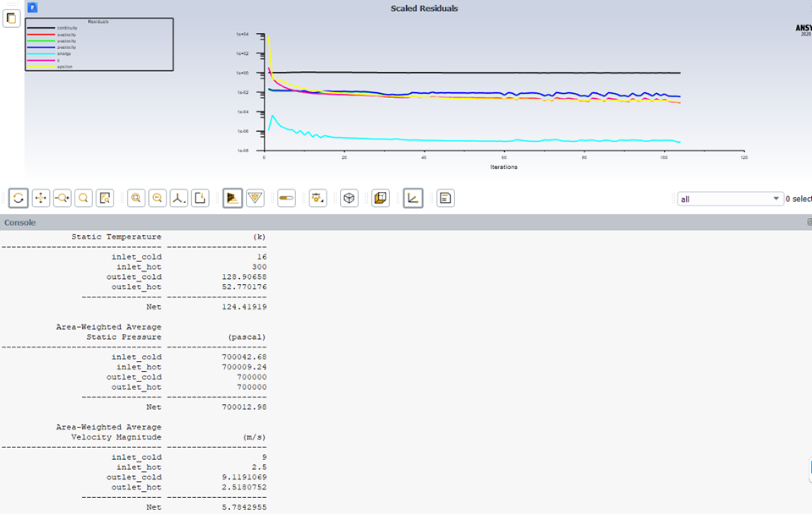Click the Residuals legend box
Image resolution: width=812 pixels, height=514 pixels.
pyautogui.click(x=99, y=44)
